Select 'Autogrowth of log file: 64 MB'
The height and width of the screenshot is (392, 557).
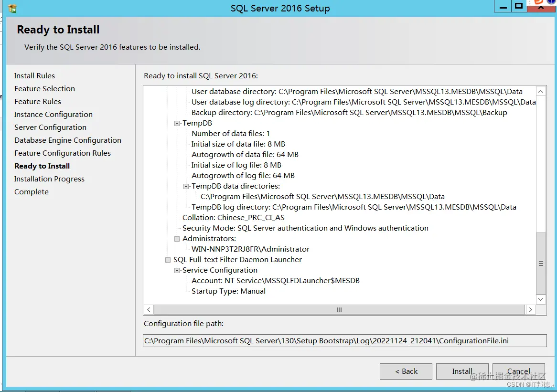243,175
